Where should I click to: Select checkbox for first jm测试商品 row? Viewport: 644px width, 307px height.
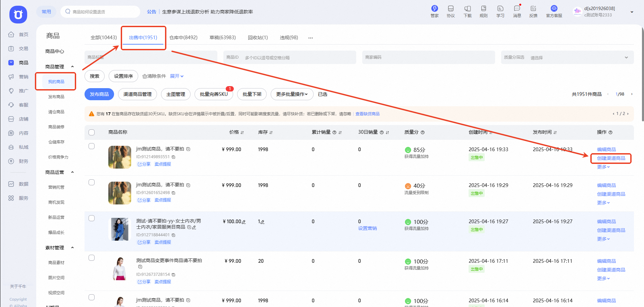coord(92,146)
